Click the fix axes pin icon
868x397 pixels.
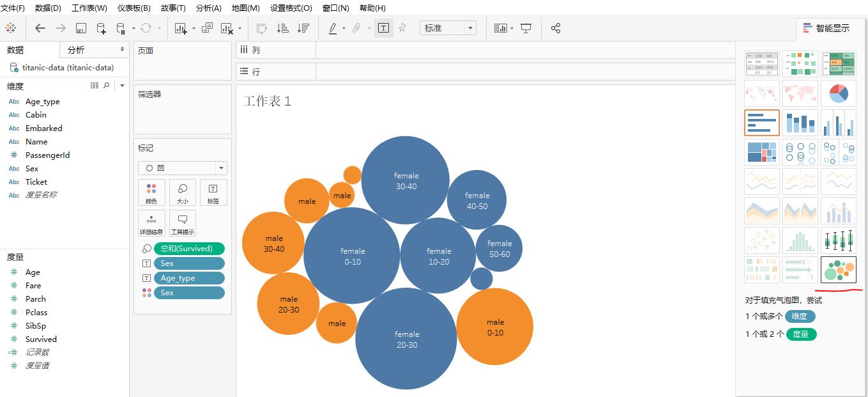402,28
